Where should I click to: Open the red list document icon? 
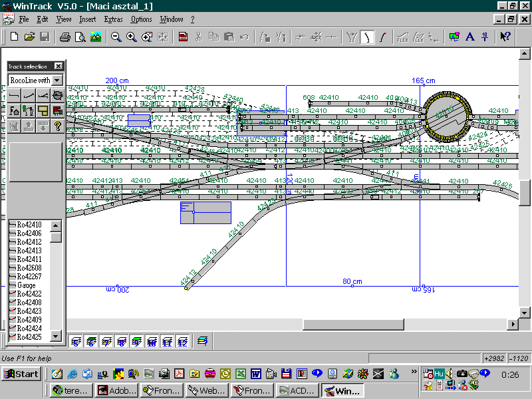(x=183, y=37)
